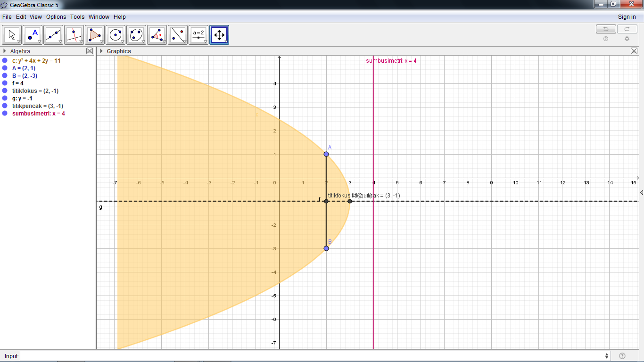Select the Ellipse conic tool

pyautogui.click(x=136, y=34)
